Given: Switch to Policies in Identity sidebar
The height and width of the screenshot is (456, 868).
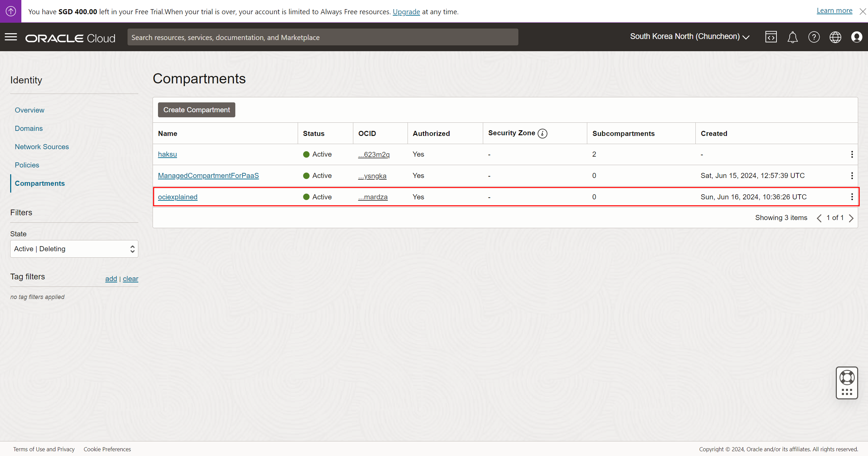Looking at the screenshot, I should point(27,165).
